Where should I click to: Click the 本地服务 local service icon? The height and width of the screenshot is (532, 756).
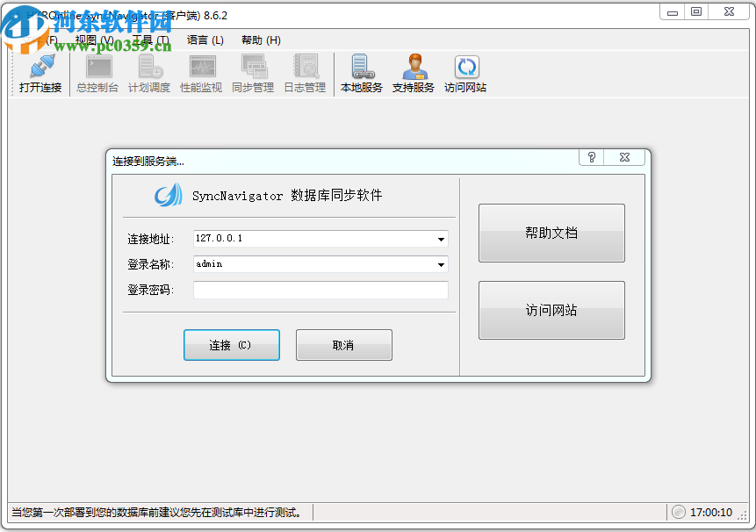coord(362,72)
